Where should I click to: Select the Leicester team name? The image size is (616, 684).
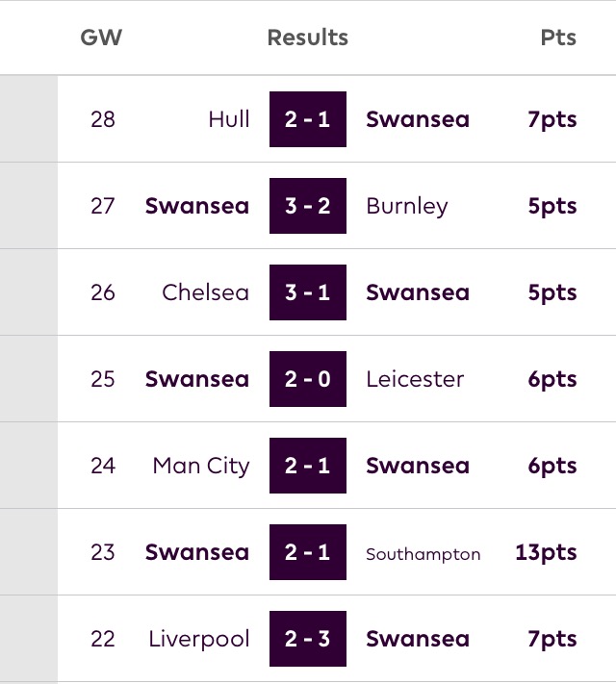coord(415,379)
